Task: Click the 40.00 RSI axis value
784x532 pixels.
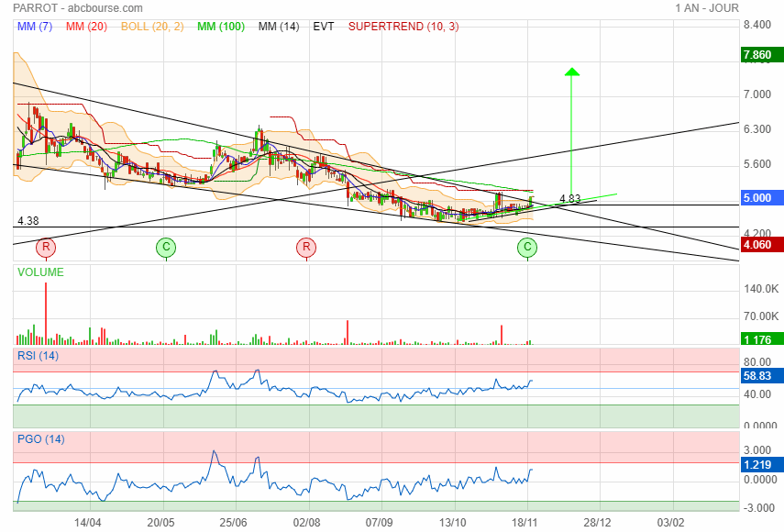Action: (x=757, y=394)
